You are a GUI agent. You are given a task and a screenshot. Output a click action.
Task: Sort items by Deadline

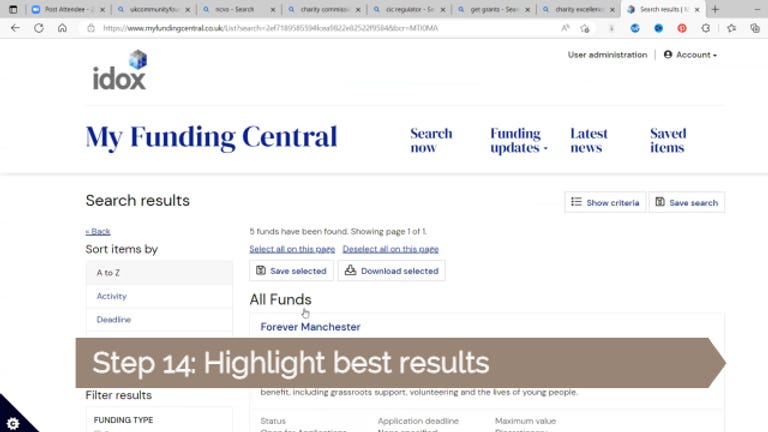pos(159,320)
